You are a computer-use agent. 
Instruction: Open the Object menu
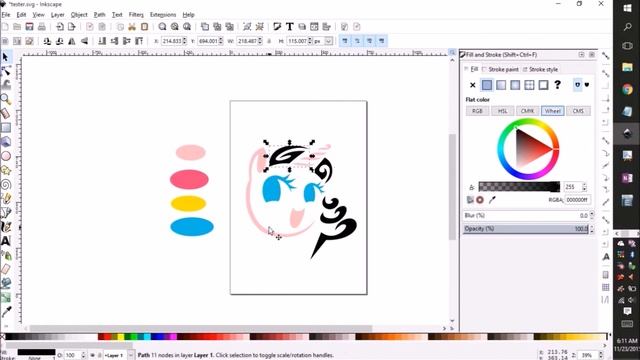tap(79, 15)
